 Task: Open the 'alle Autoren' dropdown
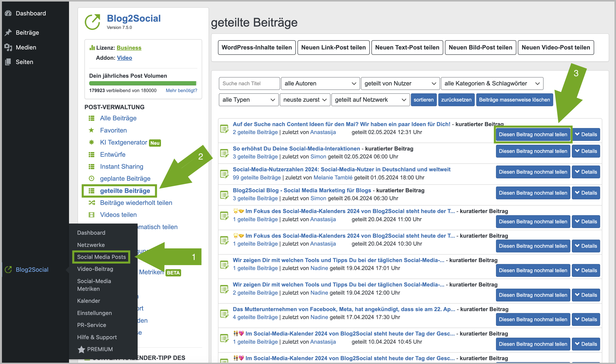(320, 83)
